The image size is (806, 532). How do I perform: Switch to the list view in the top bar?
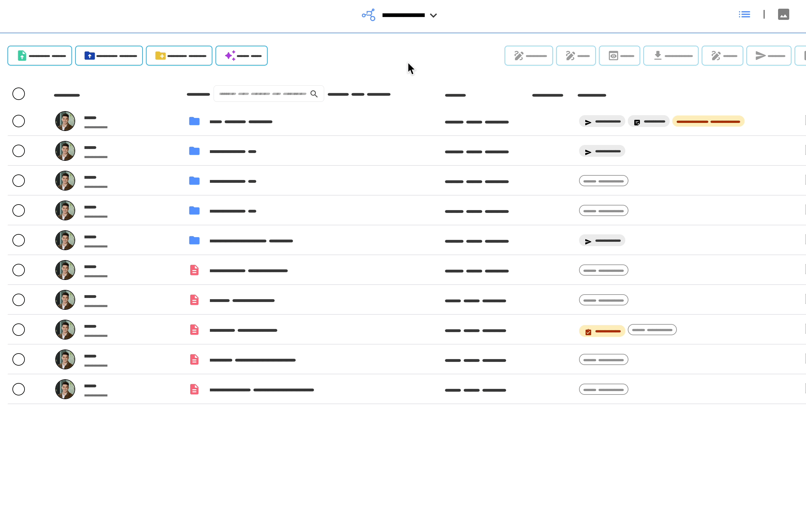[745, 14]
